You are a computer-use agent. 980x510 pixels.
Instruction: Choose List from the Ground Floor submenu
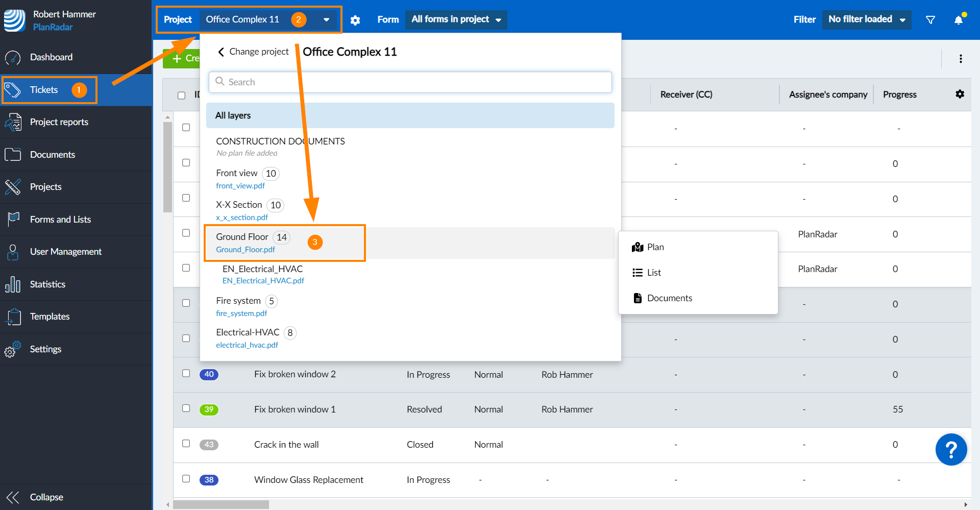pyautogui.click(x=698, y=273)
